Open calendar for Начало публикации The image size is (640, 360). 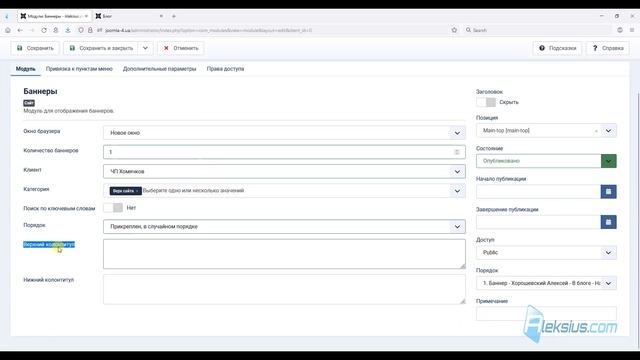609,191
